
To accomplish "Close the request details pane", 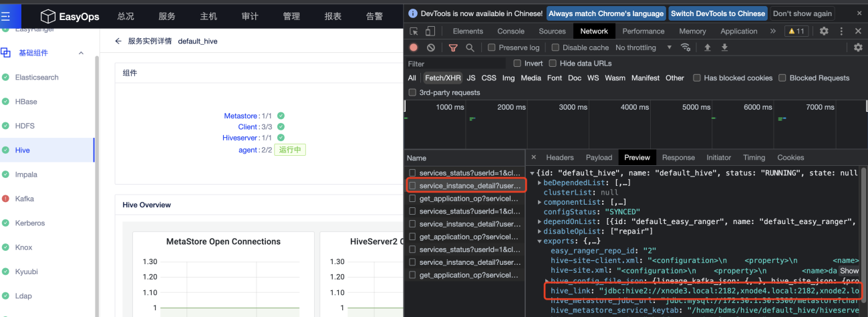I will tap(533, 158).
